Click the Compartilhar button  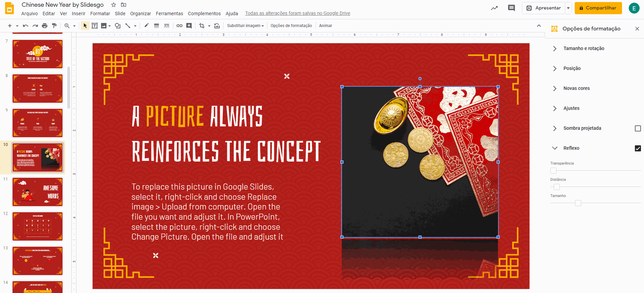(x=598, y=8)
